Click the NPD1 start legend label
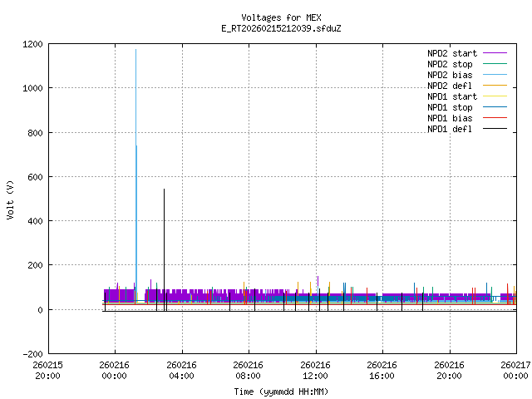532x399 pixels. 452,96
